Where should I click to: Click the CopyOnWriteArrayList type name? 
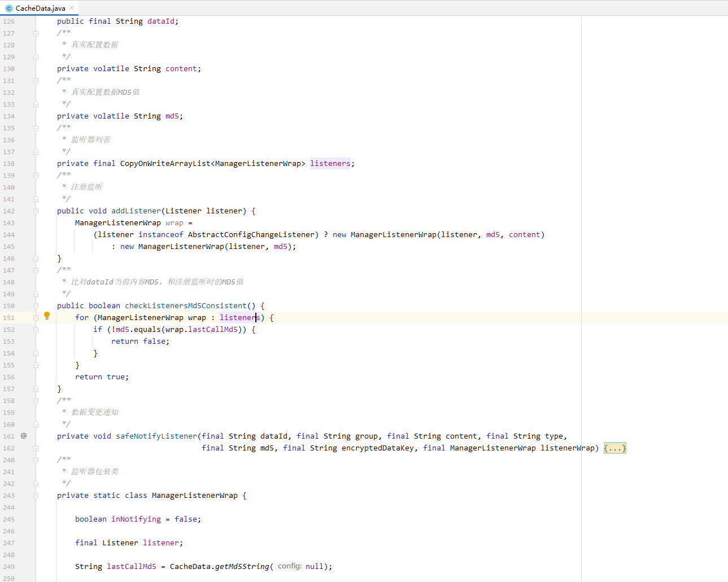click(165, 164)
